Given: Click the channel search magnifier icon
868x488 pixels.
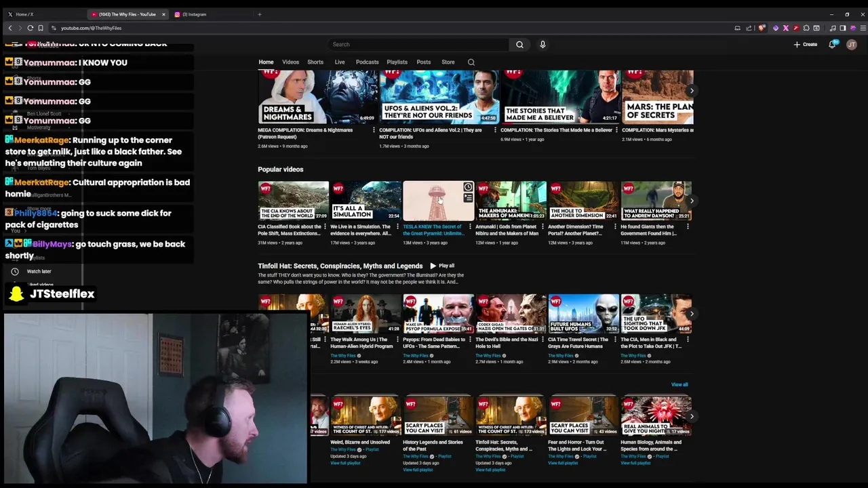Looking at the screenshot, I should point(471,62).
